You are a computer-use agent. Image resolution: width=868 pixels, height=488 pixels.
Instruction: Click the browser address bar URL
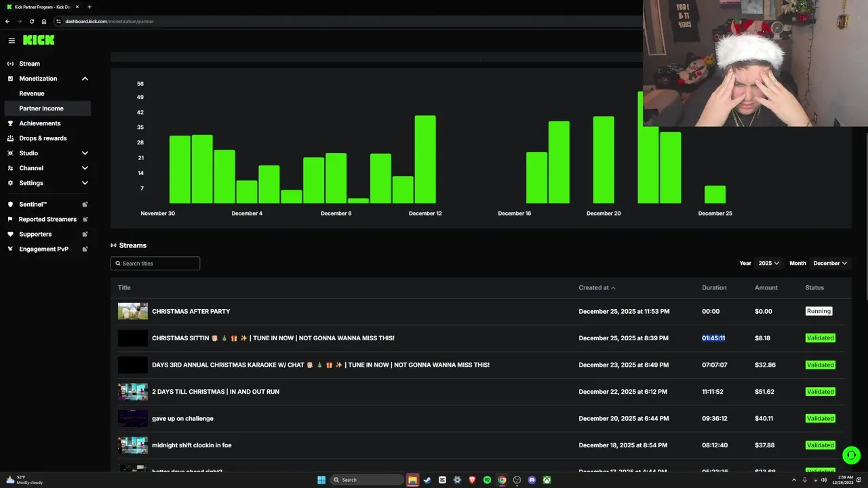[x=109, y=21]
